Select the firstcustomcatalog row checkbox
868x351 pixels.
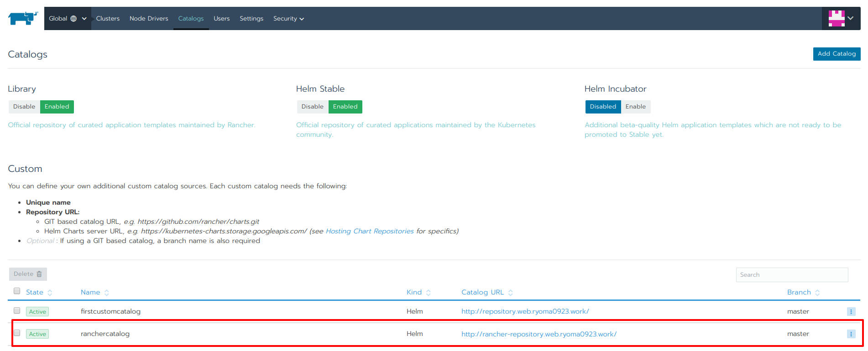tap(17, 310)
